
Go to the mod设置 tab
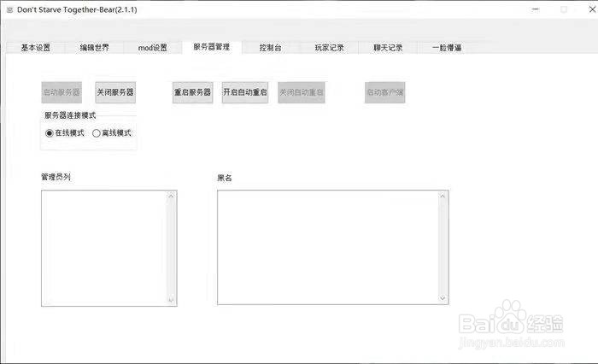click(x=153, y=48)
